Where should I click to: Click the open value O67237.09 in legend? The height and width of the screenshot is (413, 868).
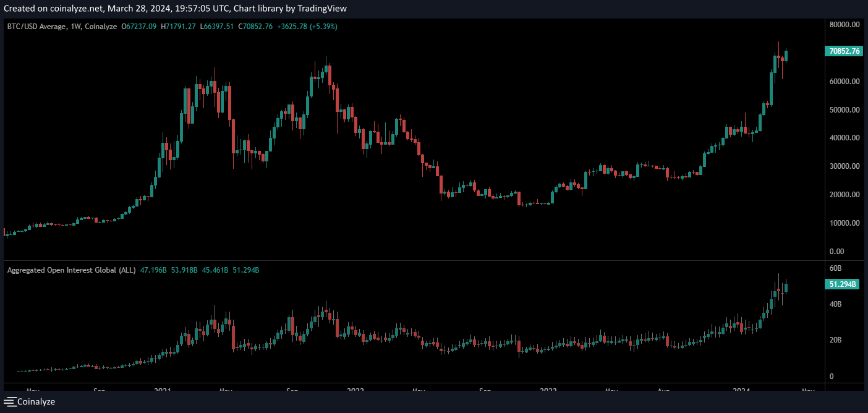click(x=142, y=27)
